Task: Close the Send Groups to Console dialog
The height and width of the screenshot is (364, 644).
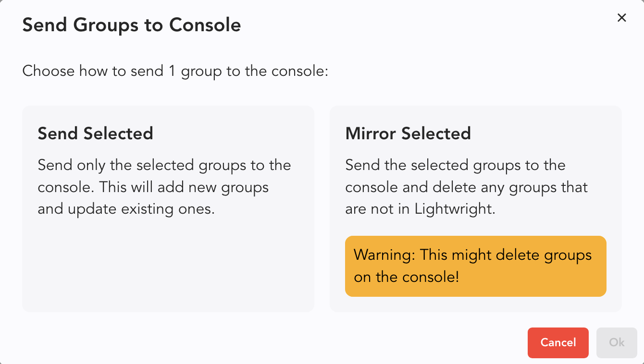Action: (x=621, y=18)
